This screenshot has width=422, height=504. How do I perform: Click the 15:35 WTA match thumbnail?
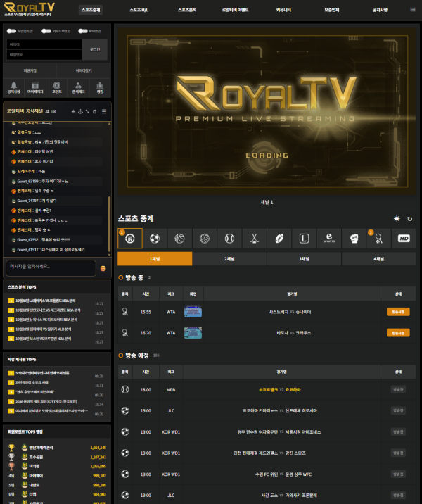(193, 312)
